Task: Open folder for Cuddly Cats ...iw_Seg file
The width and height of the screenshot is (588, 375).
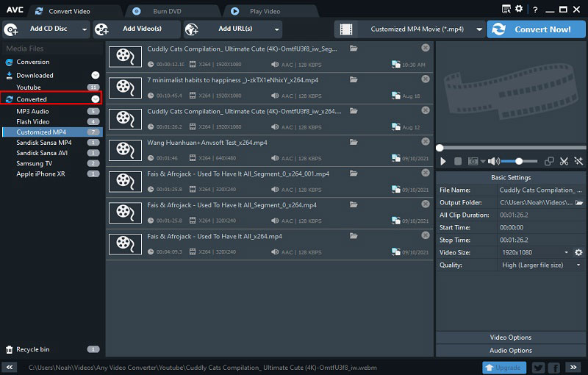Action: point(354,49)
